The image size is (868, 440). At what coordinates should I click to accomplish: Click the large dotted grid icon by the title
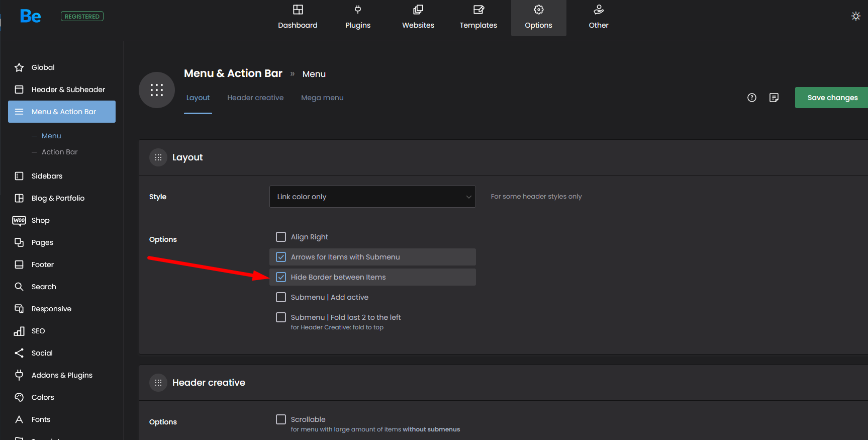[x=157, y=90]
